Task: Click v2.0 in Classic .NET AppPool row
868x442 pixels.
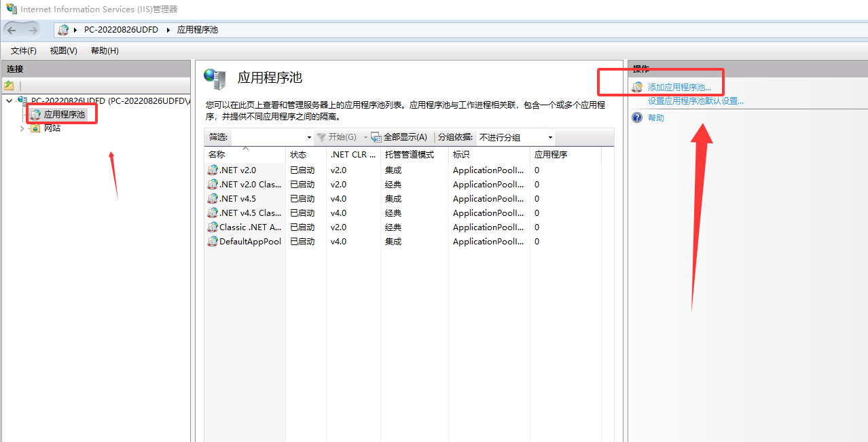Action: tap(338, 227)
